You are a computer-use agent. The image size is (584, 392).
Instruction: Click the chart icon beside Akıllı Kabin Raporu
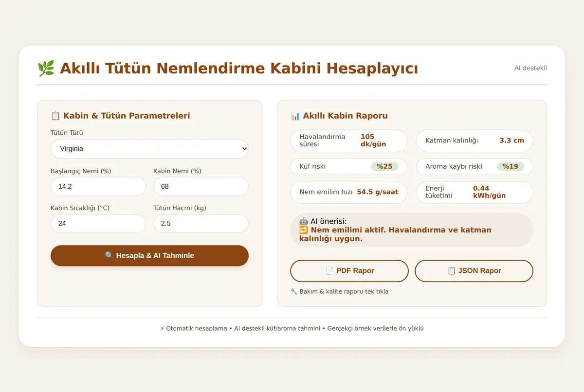(295, 116)
